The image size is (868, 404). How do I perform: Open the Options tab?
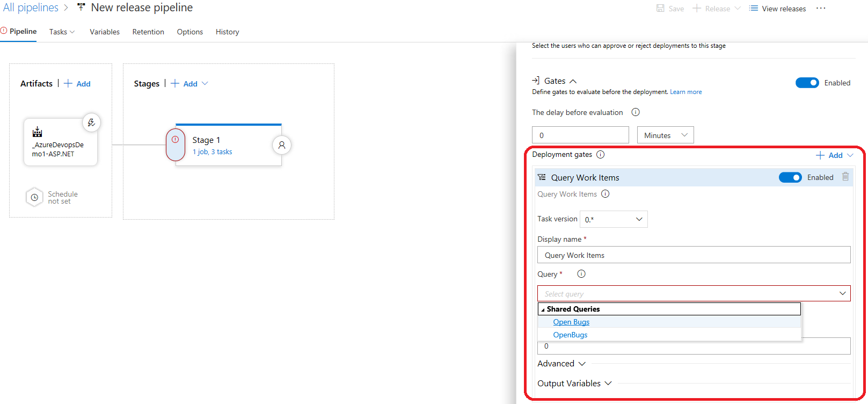(190, 32)
